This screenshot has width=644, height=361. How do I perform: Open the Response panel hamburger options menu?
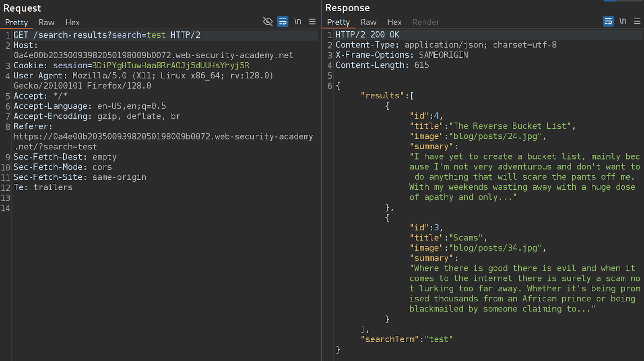point(637,21)
